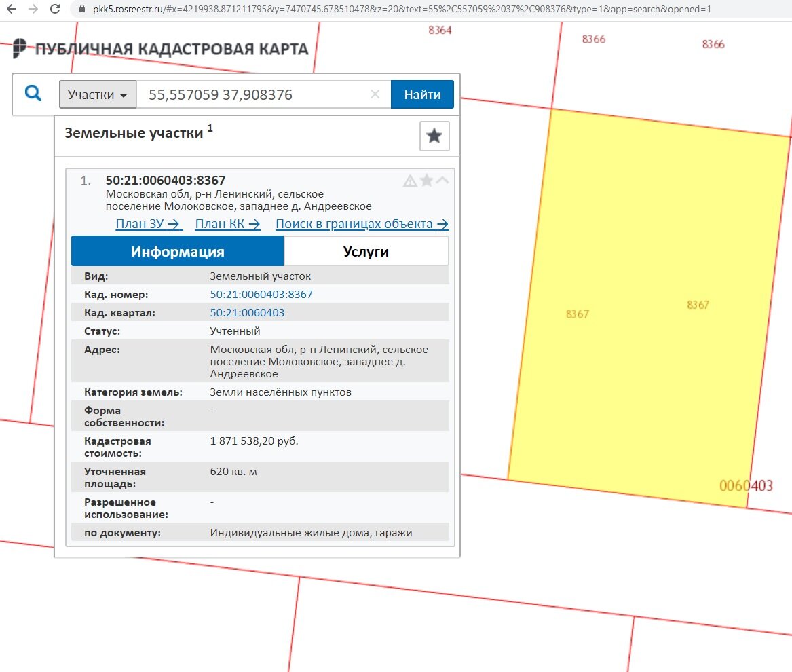The image size is (792, 672).
Task: Click the magnifier search icon
Action: point(33,94)
